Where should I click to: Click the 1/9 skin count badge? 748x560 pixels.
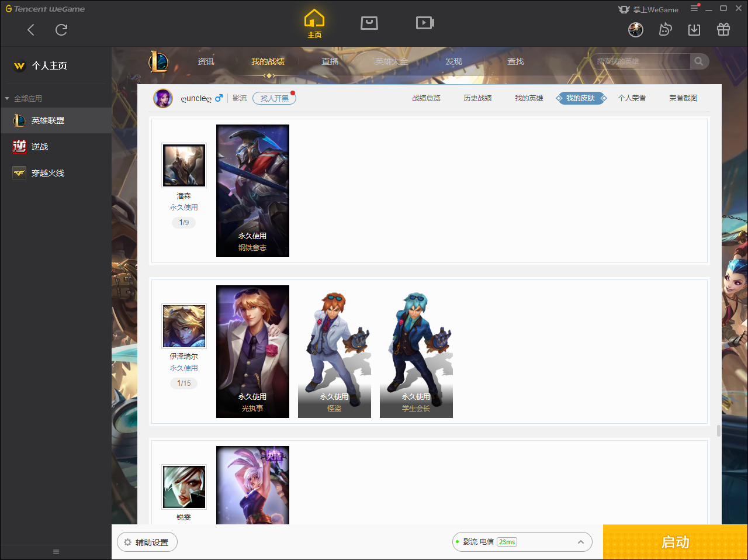pyautogui.click(x=184, y=223)
